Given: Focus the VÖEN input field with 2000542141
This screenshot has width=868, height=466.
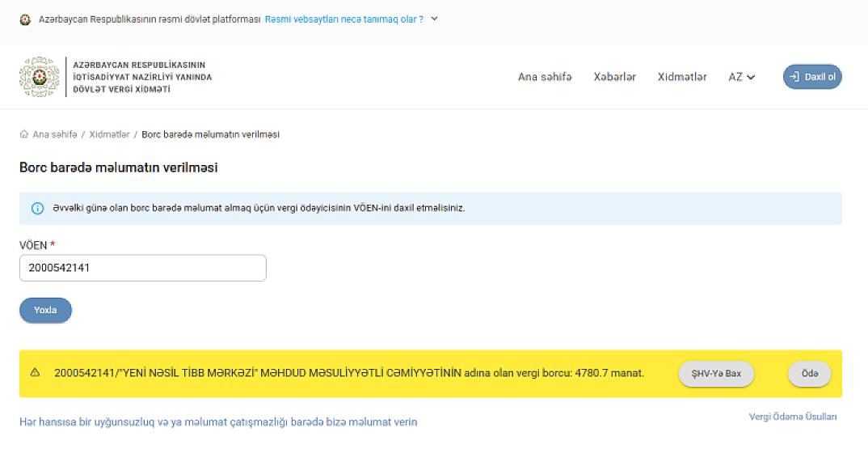Looking at the screenshot, I should coord(143,268).
